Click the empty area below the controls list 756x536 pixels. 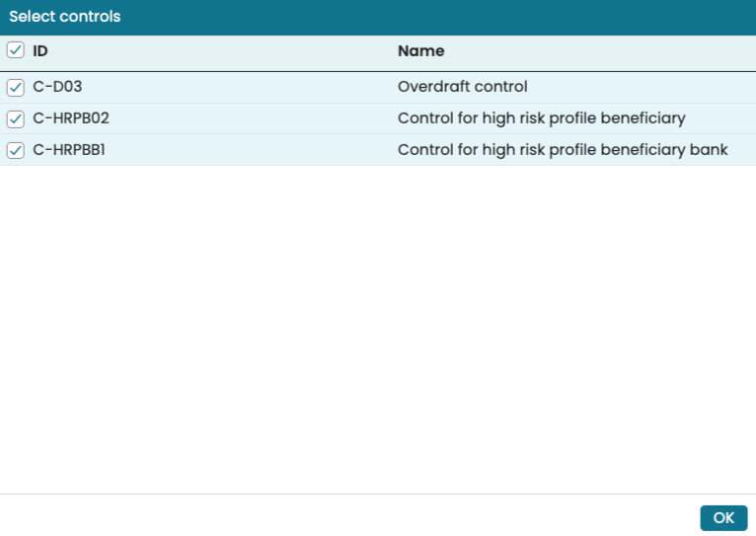(378, 326)
